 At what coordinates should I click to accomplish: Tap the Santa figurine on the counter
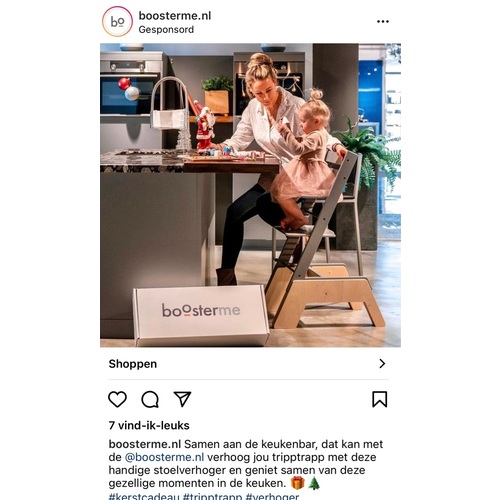(205, 128)
